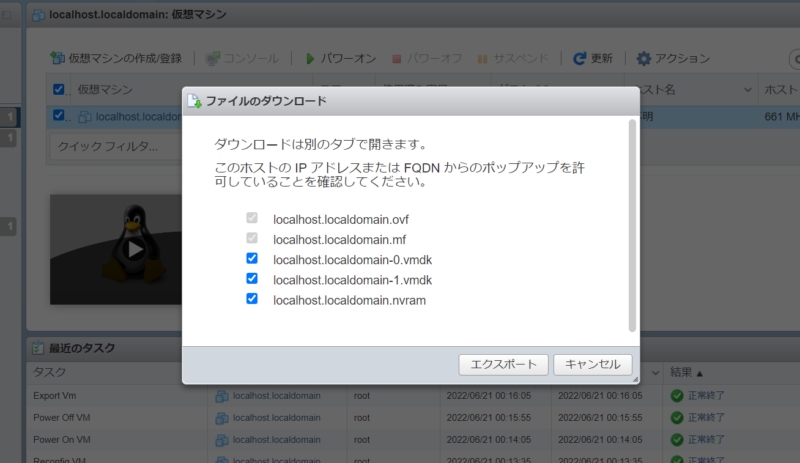Click the VM icon in the Export Vm task row
This screenshot has width=800, height=463.
222,395
